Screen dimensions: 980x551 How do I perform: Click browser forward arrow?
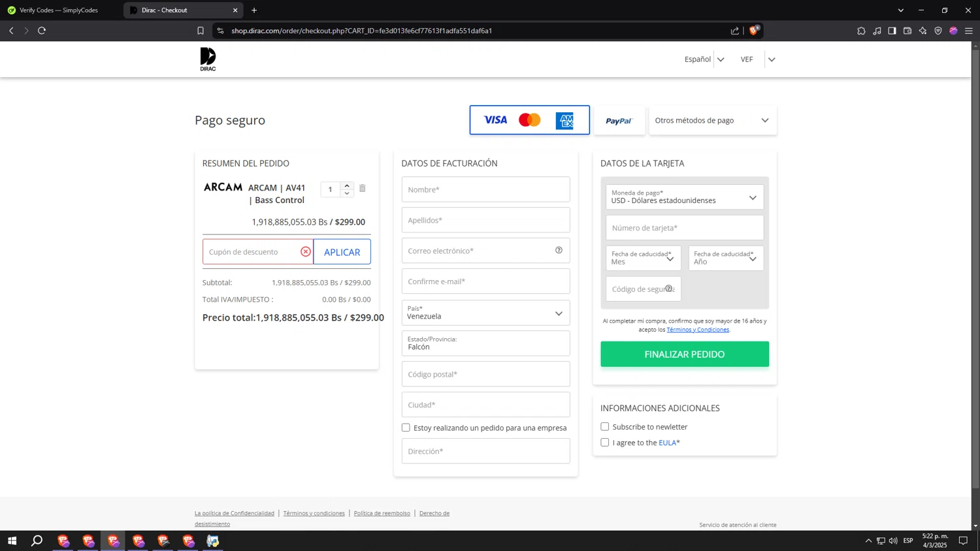tap(26, 31)
